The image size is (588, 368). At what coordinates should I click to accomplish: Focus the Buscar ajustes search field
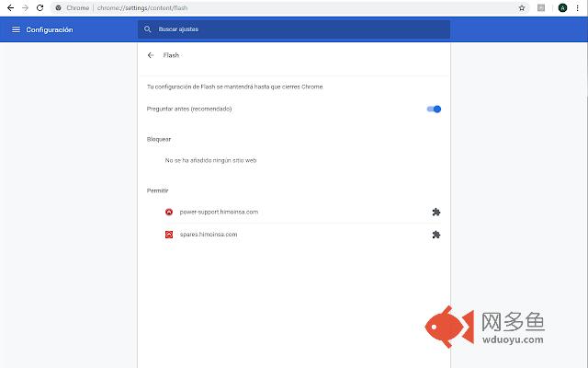(x=294, y=29)
